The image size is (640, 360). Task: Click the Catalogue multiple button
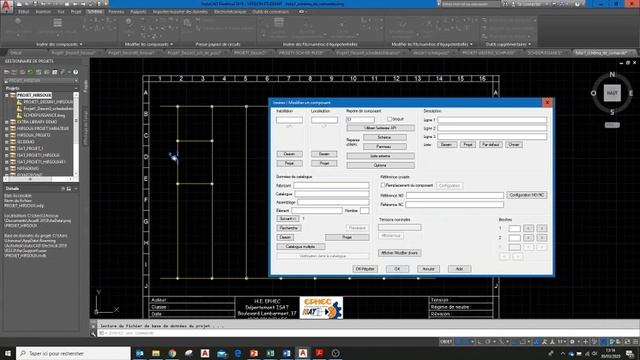pyautogui.click(x=301, y=247)
